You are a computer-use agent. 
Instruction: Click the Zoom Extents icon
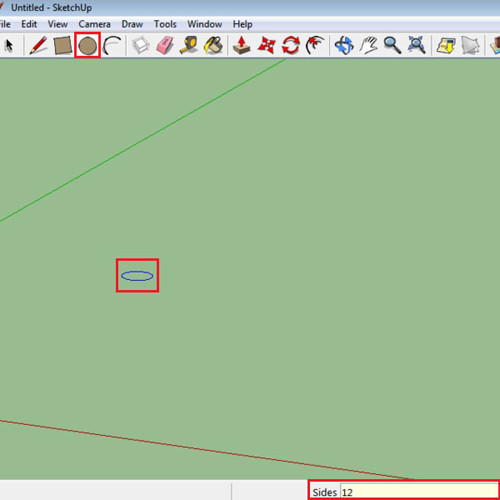[x=417, y=45]
